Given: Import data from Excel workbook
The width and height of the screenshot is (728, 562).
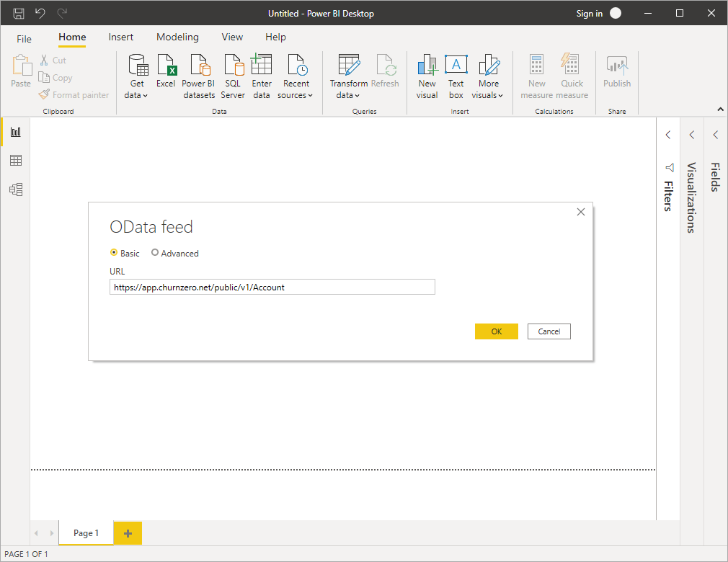Looking at the screenshot, I should coord(166,71).
